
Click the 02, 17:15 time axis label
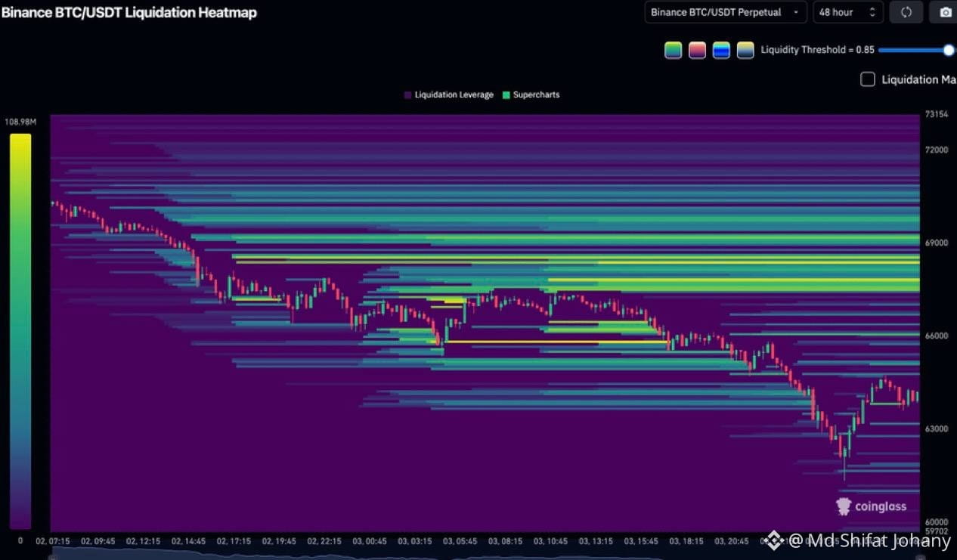pos(234,542)
